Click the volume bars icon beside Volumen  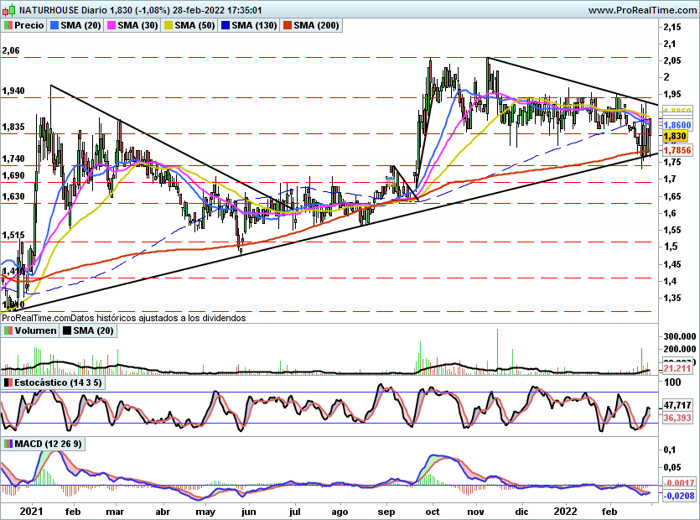tap(8, 331)
